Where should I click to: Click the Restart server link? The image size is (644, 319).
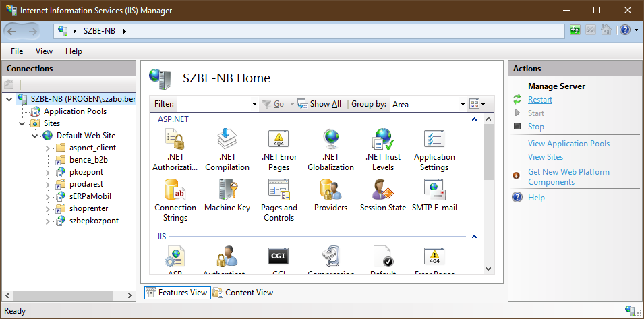coord(539,100)
